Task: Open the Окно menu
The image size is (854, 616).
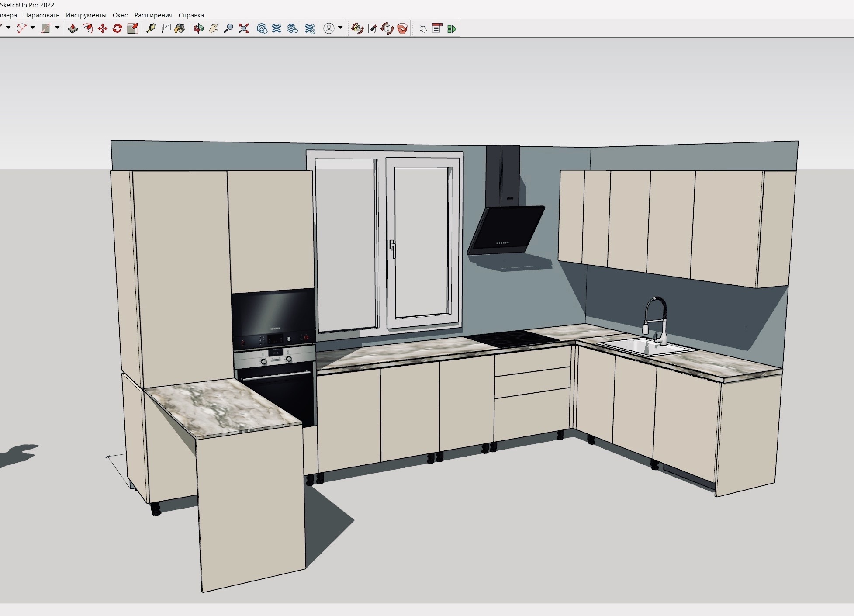Action: coord(120,15)
